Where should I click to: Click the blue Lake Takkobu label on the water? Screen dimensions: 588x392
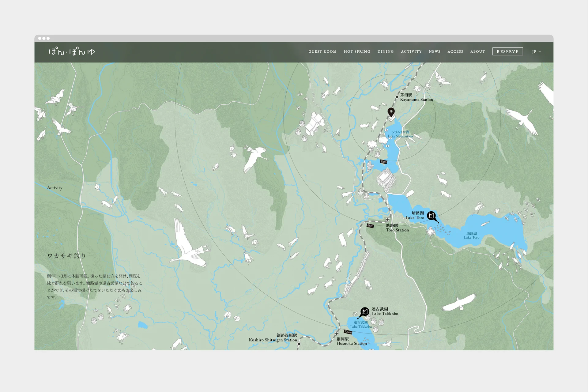[x=361, y=325]
